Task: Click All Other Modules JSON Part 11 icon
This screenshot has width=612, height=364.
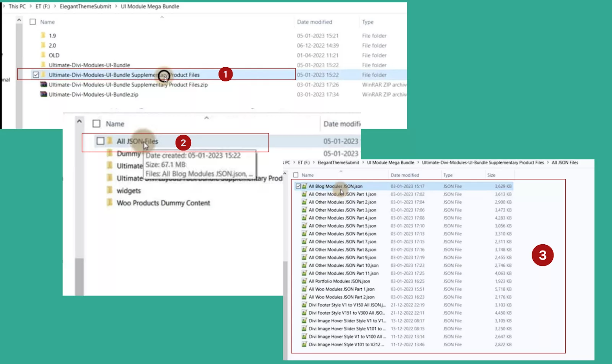Action: coord(304,273)
